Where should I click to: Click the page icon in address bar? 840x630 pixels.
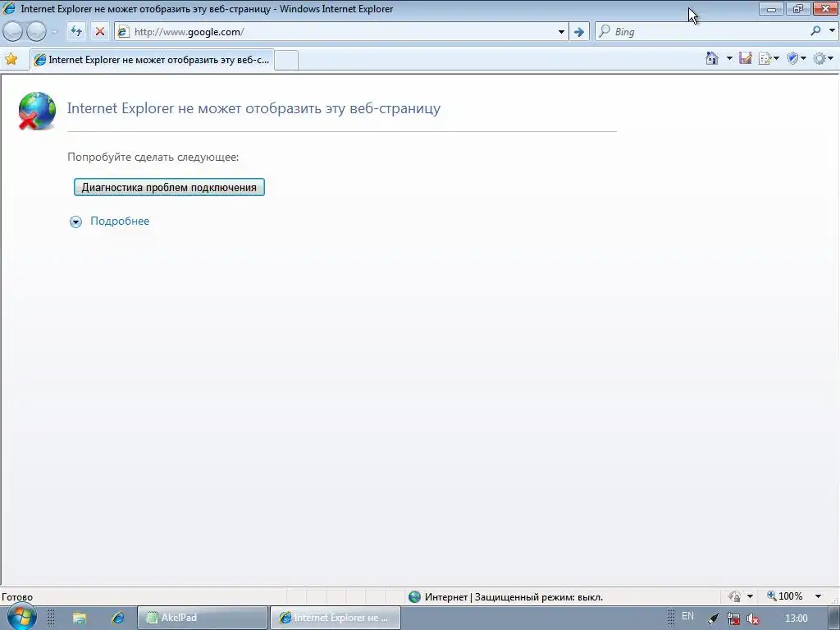123,32
